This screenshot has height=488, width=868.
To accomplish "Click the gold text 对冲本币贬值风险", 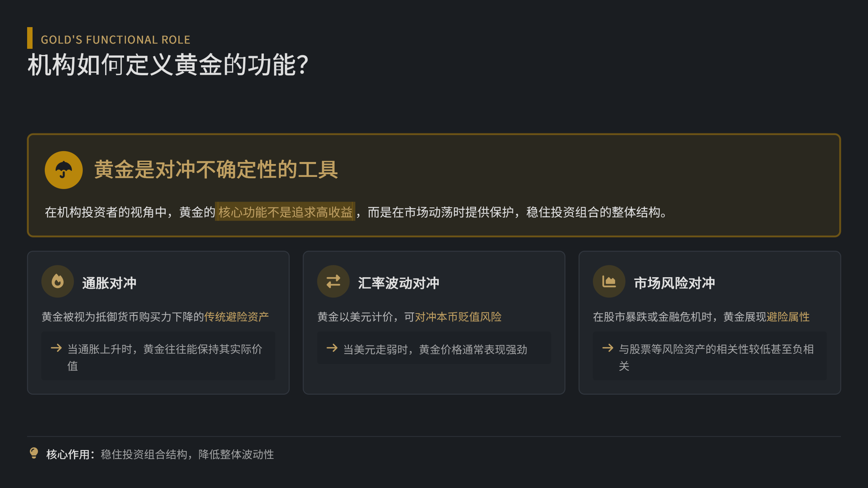I will 458,317.
